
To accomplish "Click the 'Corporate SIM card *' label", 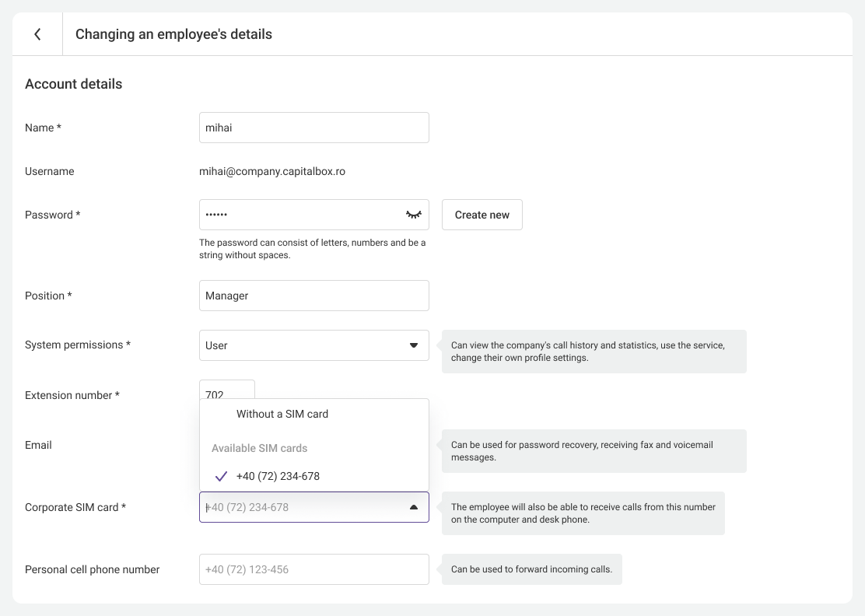I will tap(75, 507).
